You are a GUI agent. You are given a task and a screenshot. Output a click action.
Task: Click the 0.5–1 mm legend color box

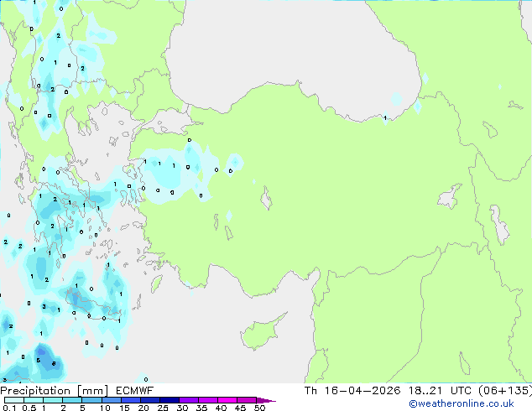(34, 400)
